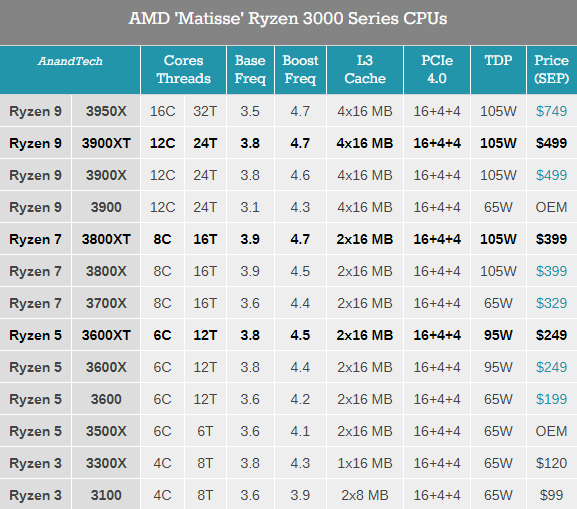Click the AnandTech header cell
577x509 pixels.
70,70
